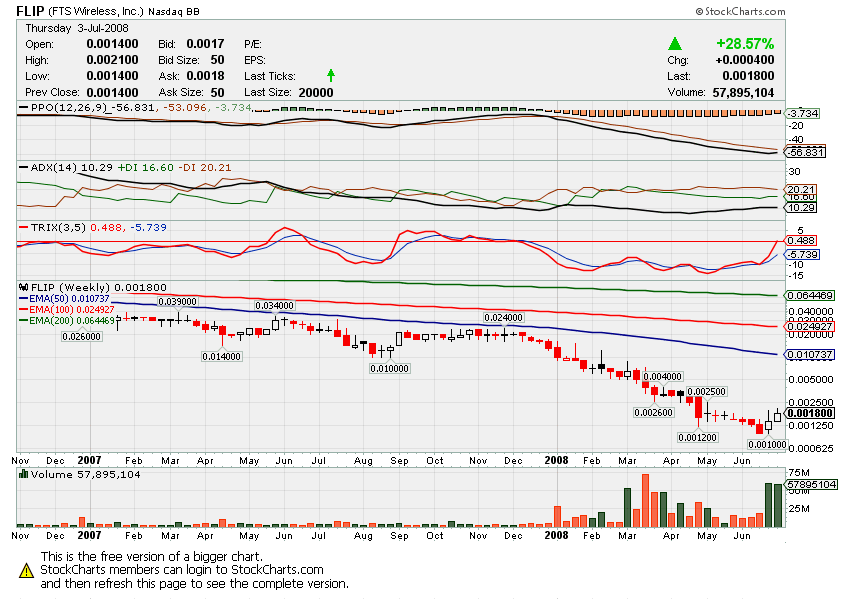Click the Volume 57,895,104 panel label
The image size is (850, 600).
pos(85,474)
